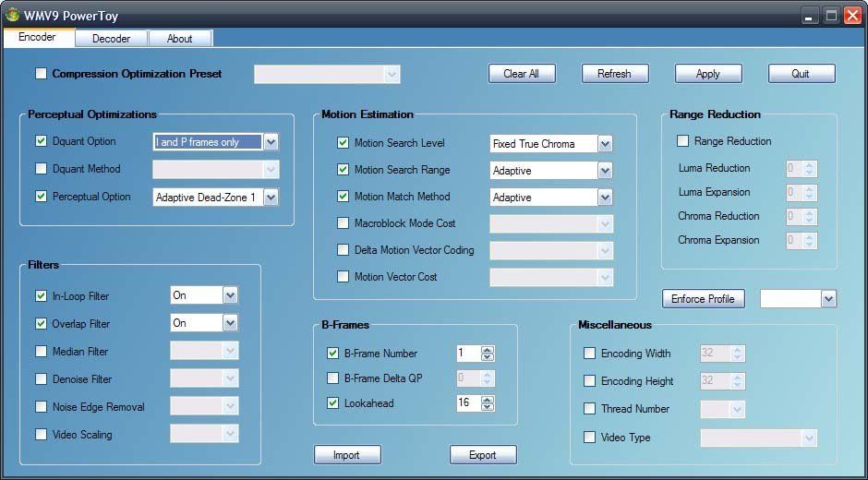Check the Denoise Filter checkbox
The width and height of the screenshot is (868, 480).
41,379
